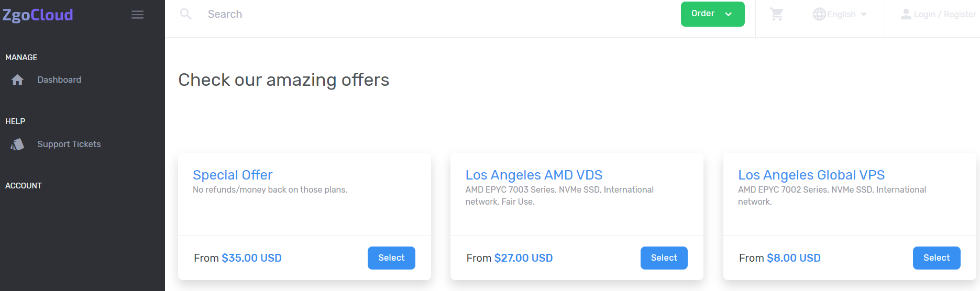Focus the Search input field
Image resolution: width=980 pixels, height=291 pixels.
click(419, 14)
